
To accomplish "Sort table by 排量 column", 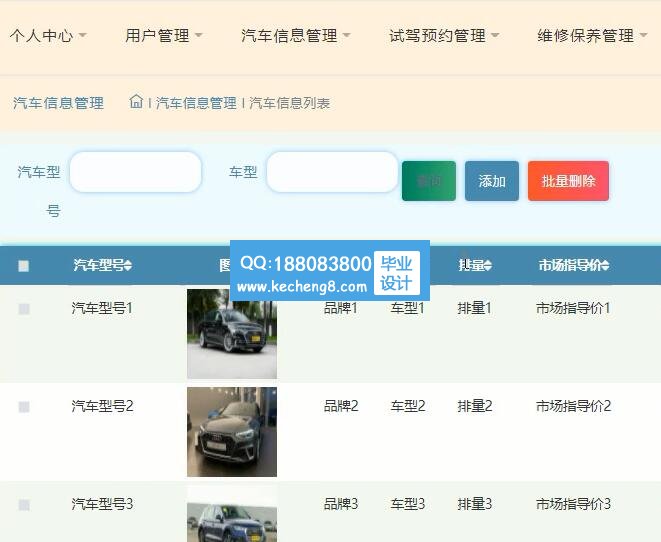I will click(x=475, y=265).
